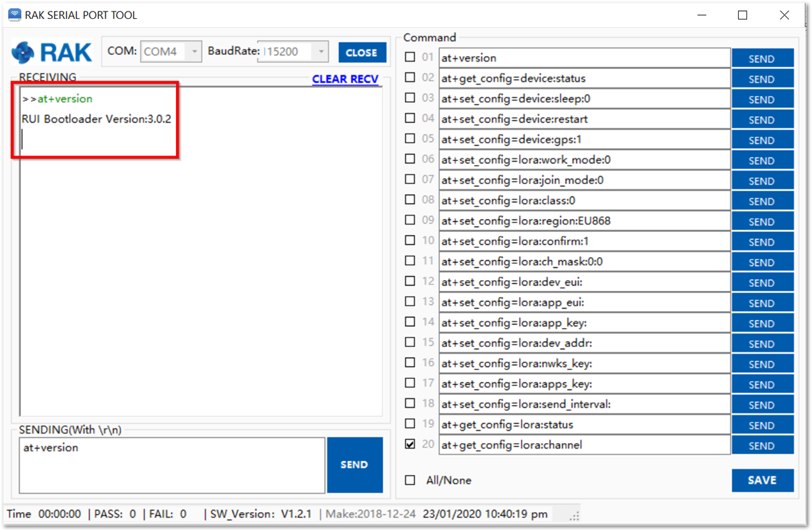Check the box for command 02

[410, 78]
